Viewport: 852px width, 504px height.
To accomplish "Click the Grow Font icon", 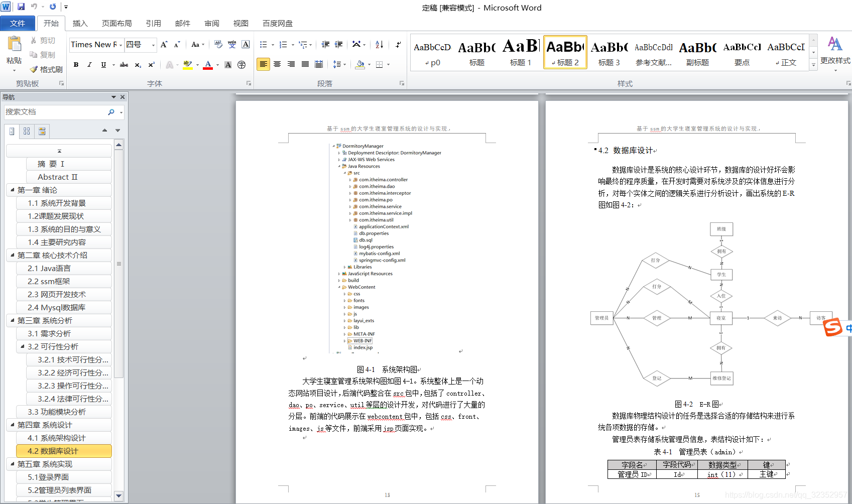I will click(164, 45).
